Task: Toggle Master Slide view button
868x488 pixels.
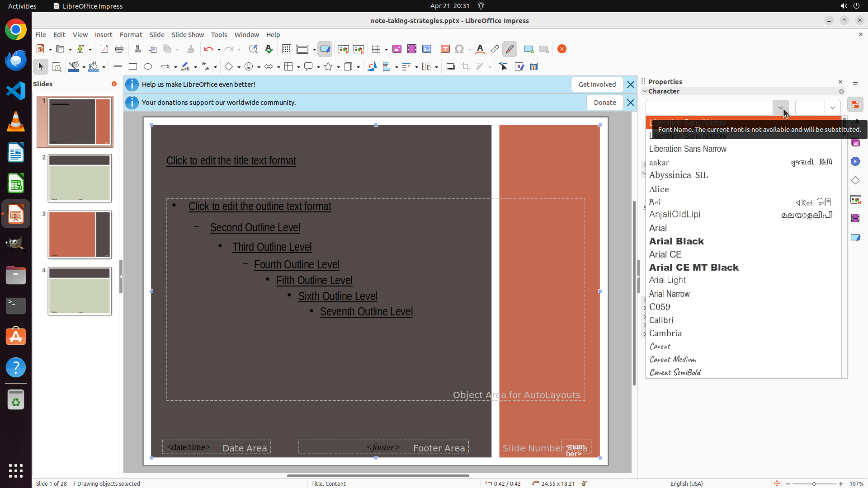Action: pyautogui.click(x=325, y=49)
